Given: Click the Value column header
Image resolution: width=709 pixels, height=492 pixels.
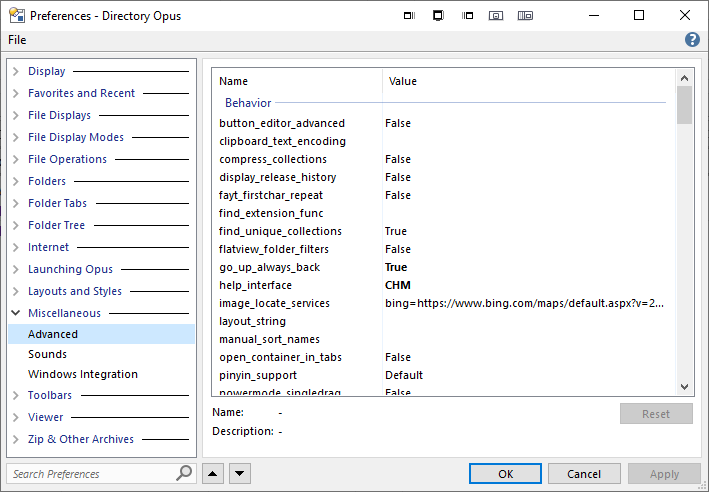Looking at the screenshot, I should point(529,81).
